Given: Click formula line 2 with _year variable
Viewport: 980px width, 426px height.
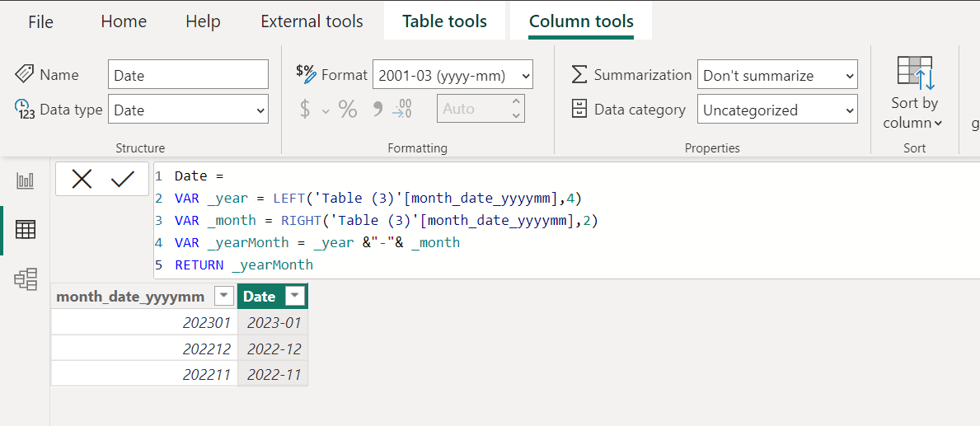Looking at the screenshot, I should tap(378, 199).
